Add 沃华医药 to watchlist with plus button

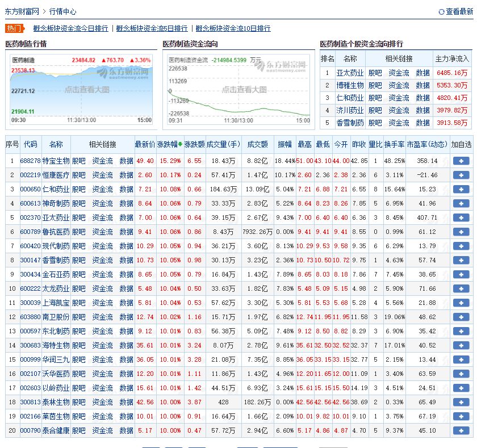coord(461,374)
